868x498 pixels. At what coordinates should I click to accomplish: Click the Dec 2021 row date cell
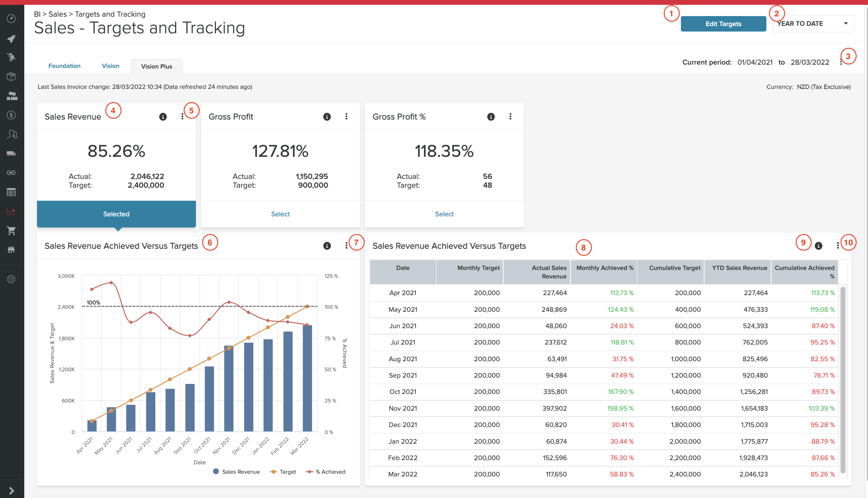[402, 425]
